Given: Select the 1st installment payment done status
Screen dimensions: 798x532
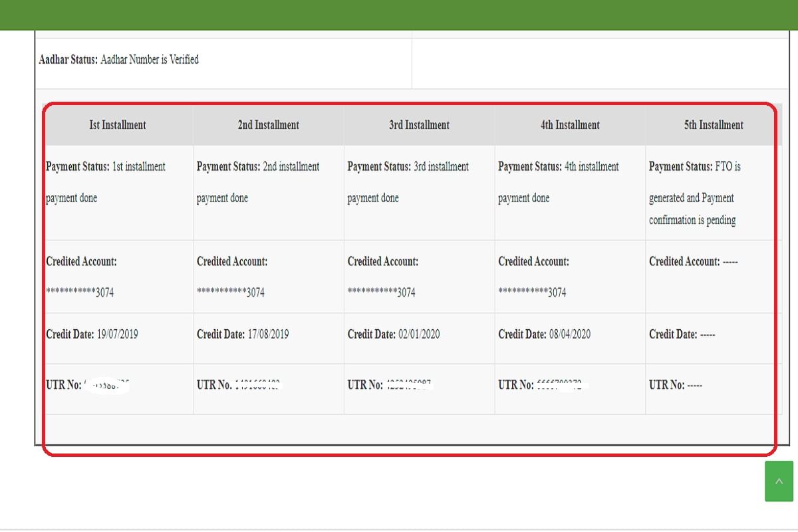Looking at the screenshot, I should (x=105, y=182).
